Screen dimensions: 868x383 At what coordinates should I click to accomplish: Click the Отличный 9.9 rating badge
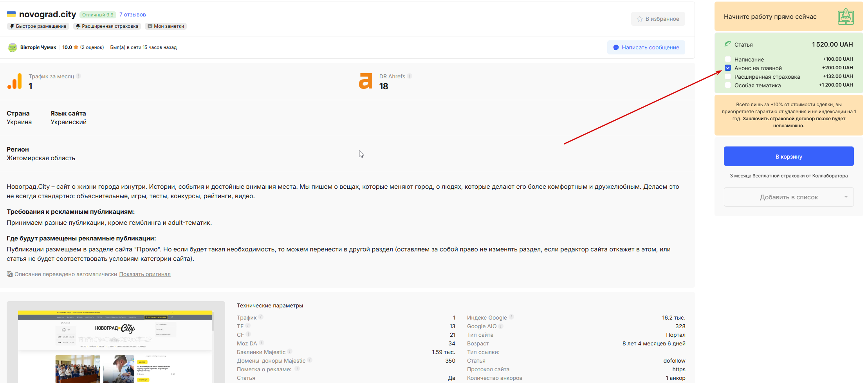(98, 15)
